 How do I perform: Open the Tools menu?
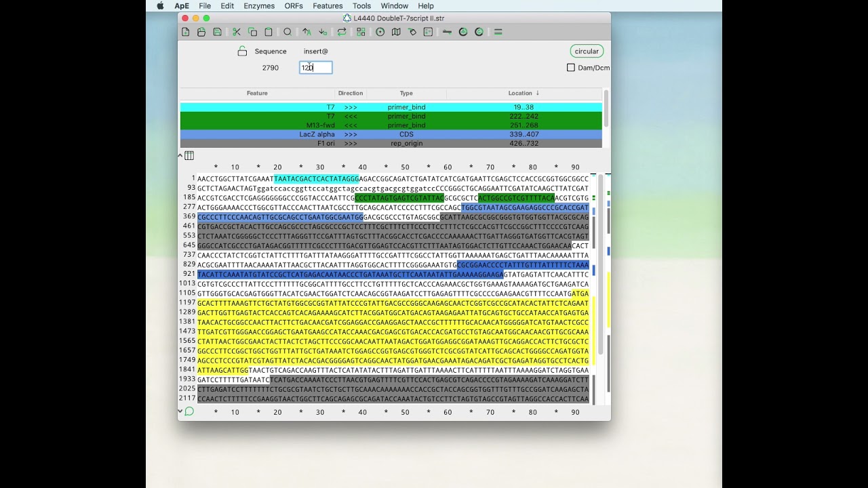[x=362, y=6]
